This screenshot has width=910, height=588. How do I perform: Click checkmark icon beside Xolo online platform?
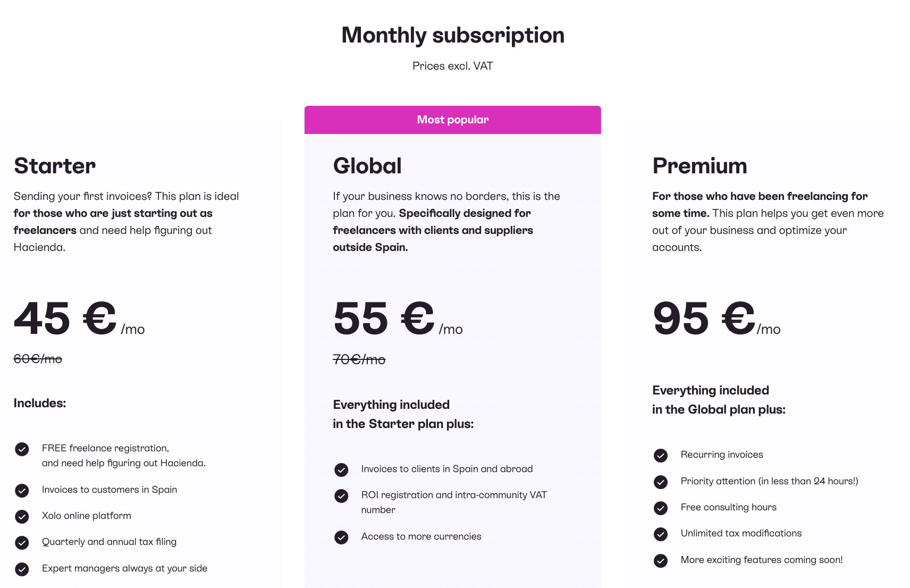[x=22, y=516]
